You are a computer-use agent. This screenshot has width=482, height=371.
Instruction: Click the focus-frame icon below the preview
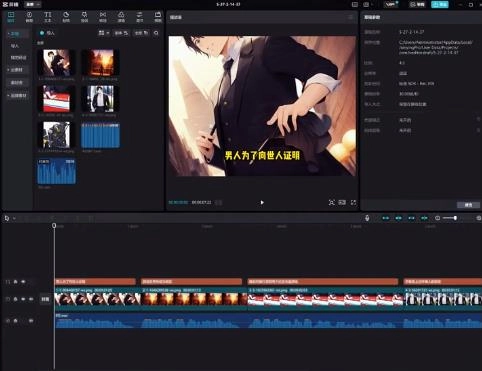331,202
